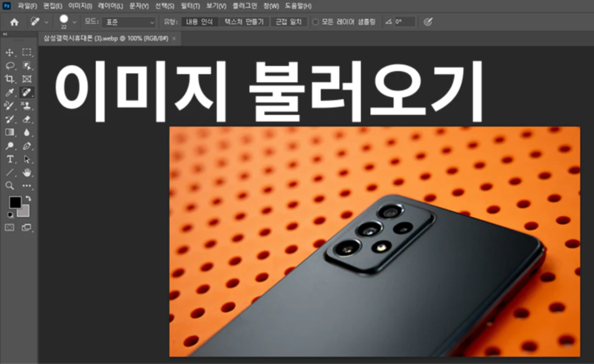594x364 pixels.
Task: Collapse the tools panel double-arrow
Action: tap(5, 34)
